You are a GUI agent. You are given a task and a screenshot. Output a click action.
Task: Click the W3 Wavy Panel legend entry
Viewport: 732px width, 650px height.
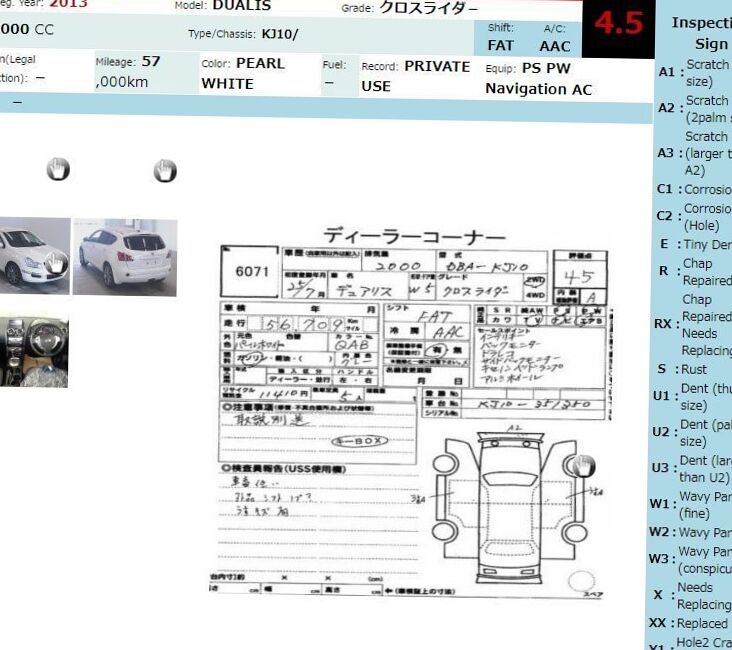pyautogui.click(x=690, y=559)
